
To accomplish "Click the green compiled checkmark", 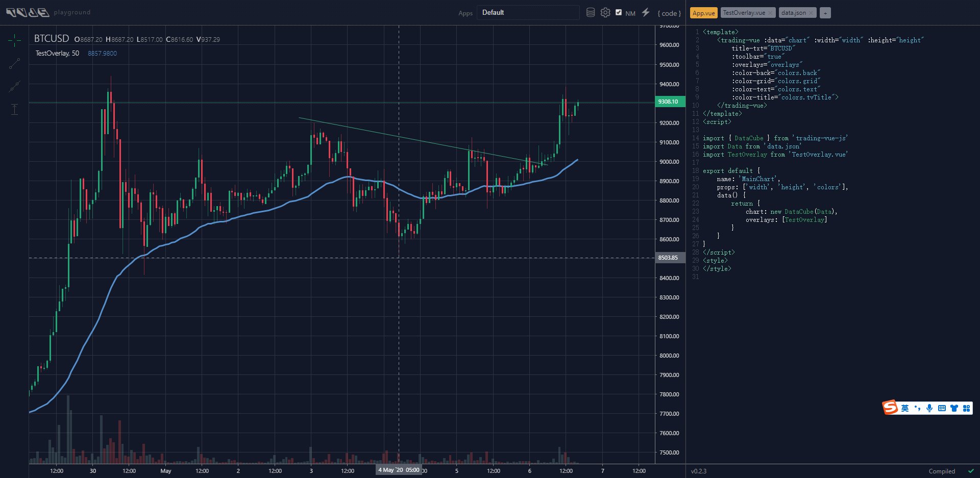I will (x=971, y=471).
